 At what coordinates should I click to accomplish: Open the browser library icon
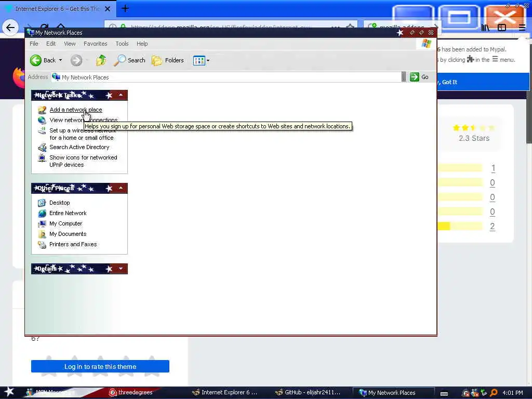point(486,28)
